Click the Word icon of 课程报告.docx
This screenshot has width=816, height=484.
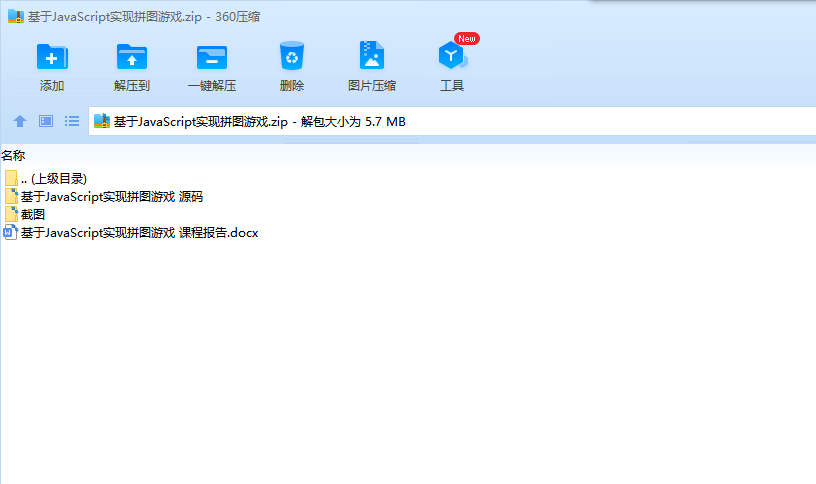(11, 232)
